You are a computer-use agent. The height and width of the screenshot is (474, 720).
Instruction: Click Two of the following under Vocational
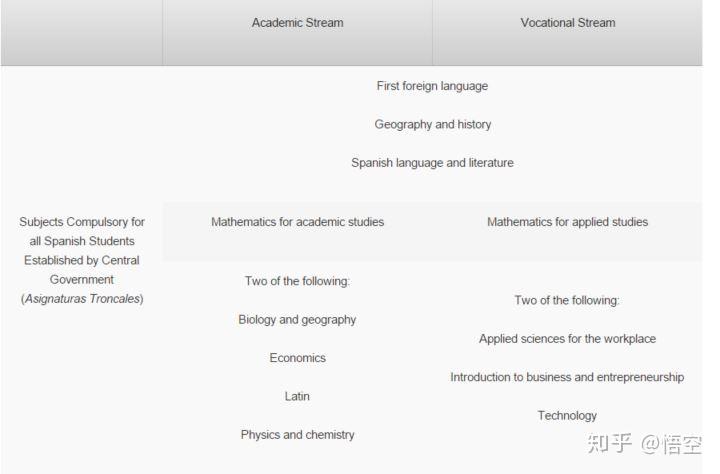[567, 300]
